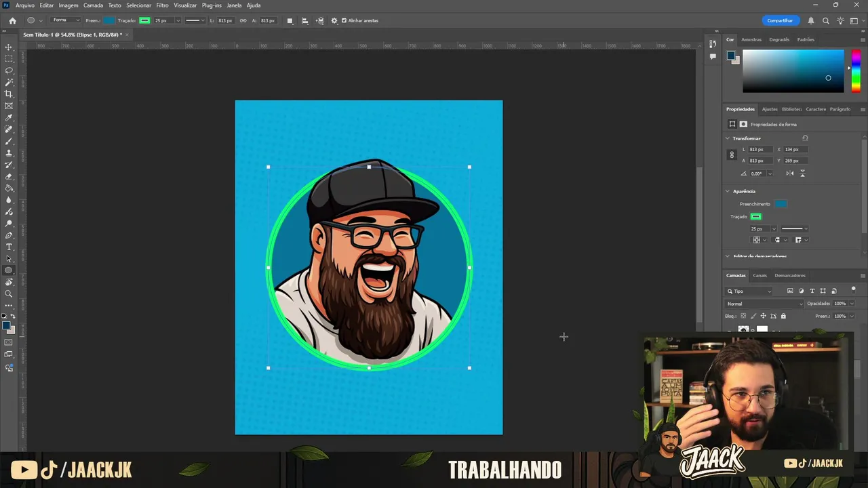
Task: Select the Ellipse shape tool
Action: click(x=9, y=270)
